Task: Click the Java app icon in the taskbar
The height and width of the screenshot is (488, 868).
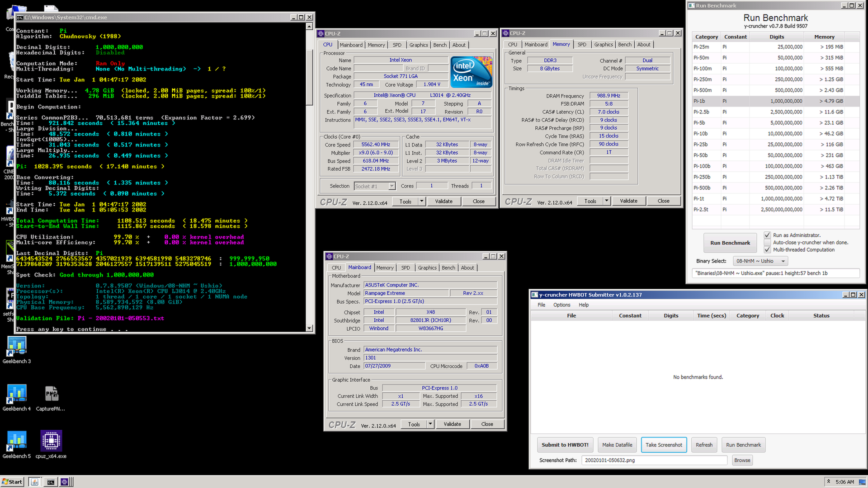Action: click(x=35, y=482)
